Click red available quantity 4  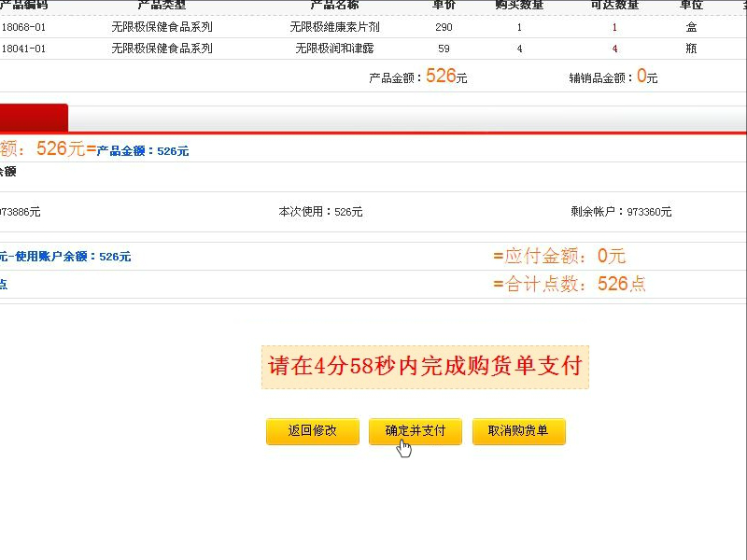[x=614, y=49]
